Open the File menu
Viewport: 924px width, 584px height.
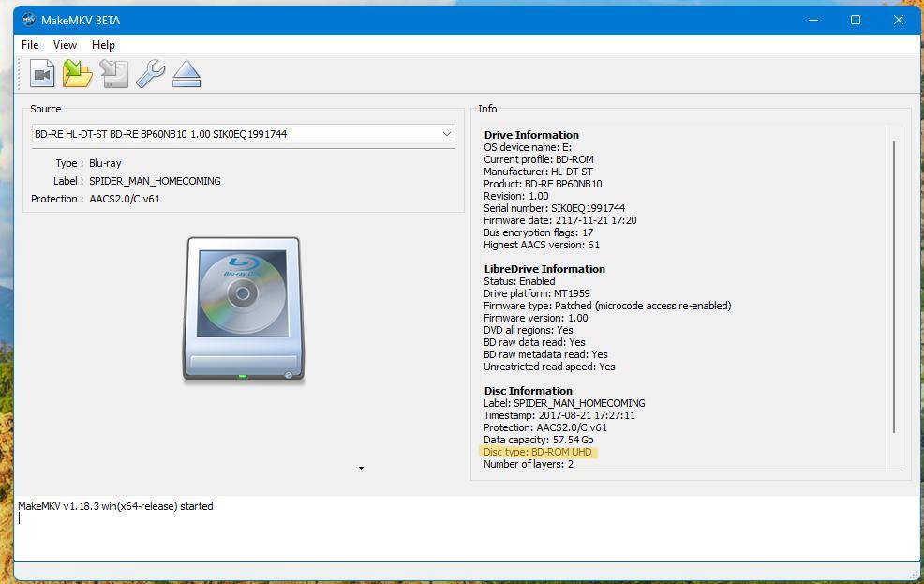pyautogui.click(x=30, y=45)
